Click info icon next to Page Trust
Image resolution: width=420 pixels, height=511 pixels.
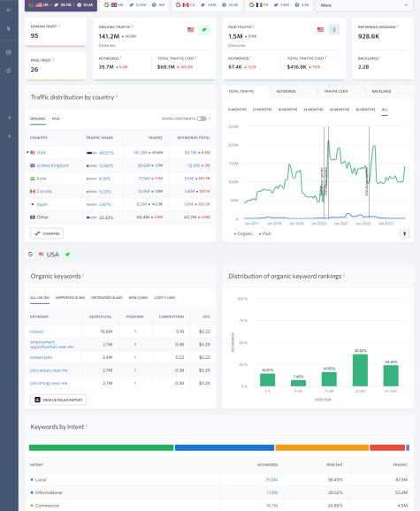(53, 59)
